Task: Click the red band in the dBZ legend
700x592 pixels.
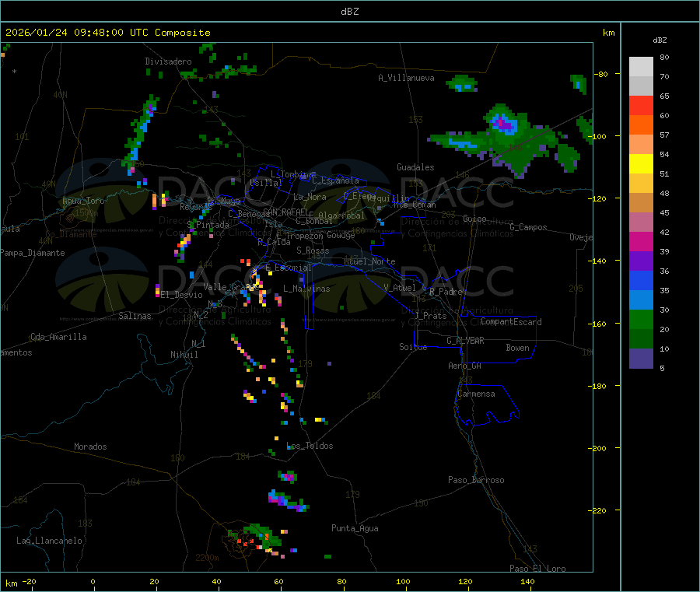Action: click(x=641, y=105)
